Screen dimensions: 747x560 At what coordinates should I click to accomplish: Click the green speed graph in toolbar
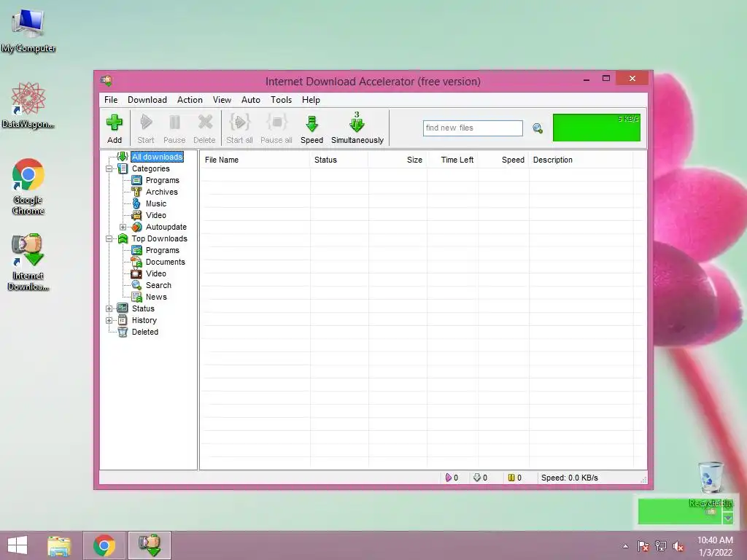(597, 128)
